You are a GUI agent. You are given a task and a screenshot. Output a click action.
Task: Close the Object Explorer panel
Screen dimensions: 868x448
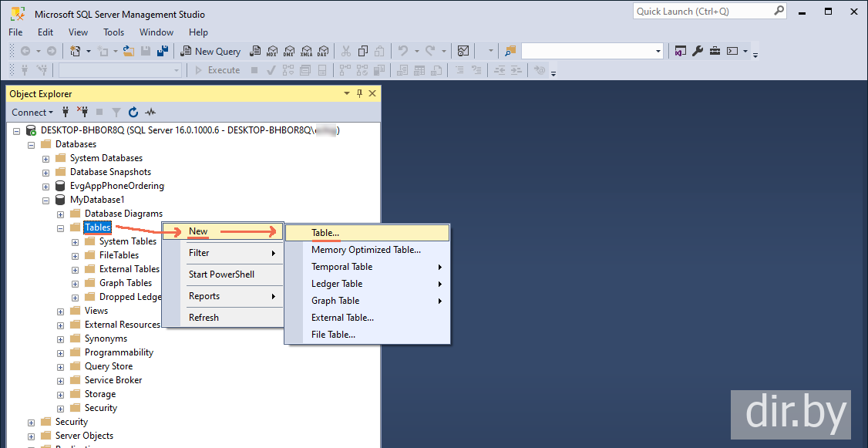coord(373,93)
